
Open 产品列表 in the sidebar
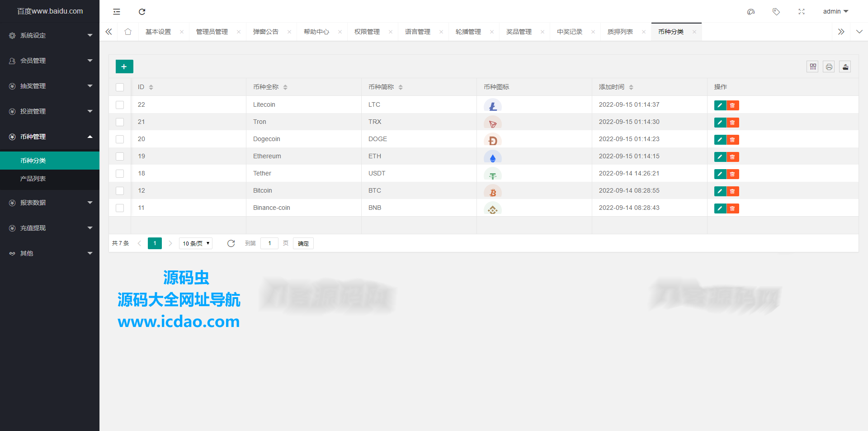50,179
